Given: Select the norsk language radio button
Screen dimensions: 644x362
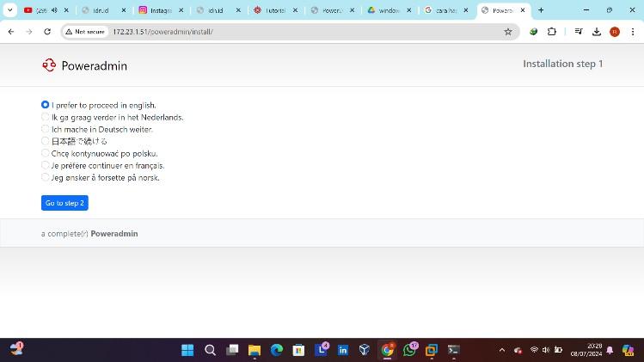Looking at the screenshot, I should (x=46, y=177).
